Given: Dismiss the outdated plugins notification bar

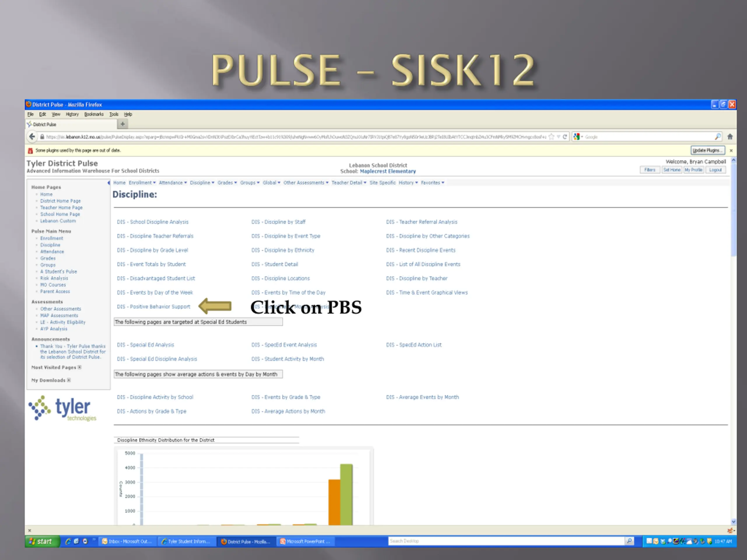Looking at the screenshot, I should (x=731, y=150).
